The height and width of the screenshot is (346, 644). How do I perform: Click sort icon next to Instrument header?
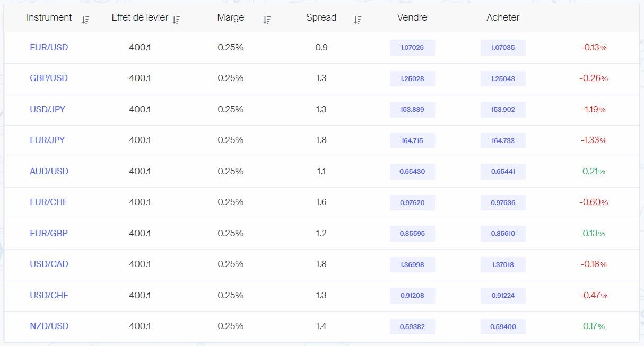[85, 20]
